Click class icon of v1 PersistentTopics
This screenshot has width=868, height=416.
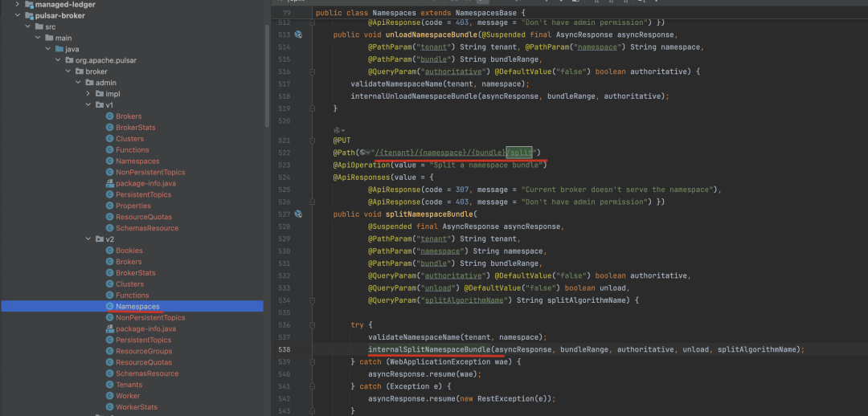(109, 194)
